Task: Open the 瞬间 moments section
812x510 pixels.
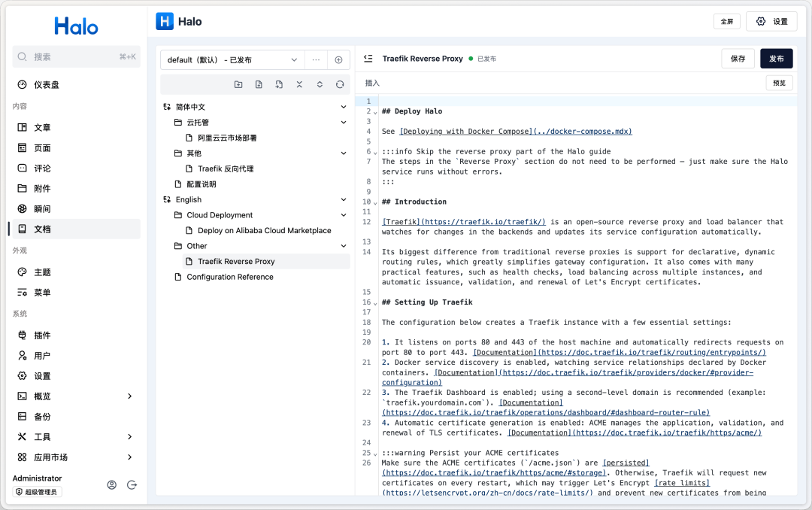Action: 75,209
